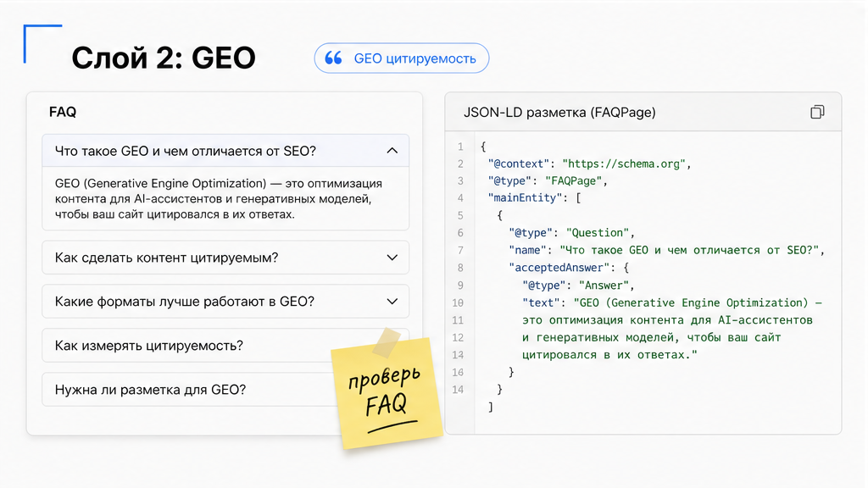Click the code line "и генеративных моделей, чтобы ваш сайт"
The image size is (868, 488).
[x=652, y=337]
